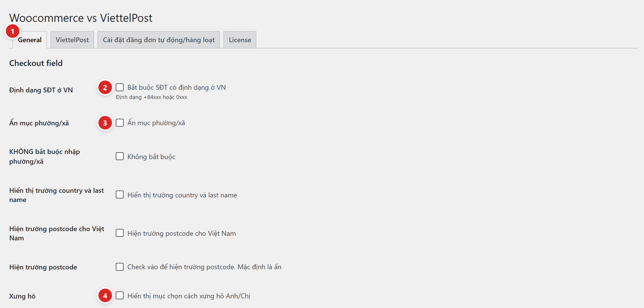
Task: Open Cài đặt đăng đơn tự động/hàng loạt tab
Action: [x=158, y=40]
